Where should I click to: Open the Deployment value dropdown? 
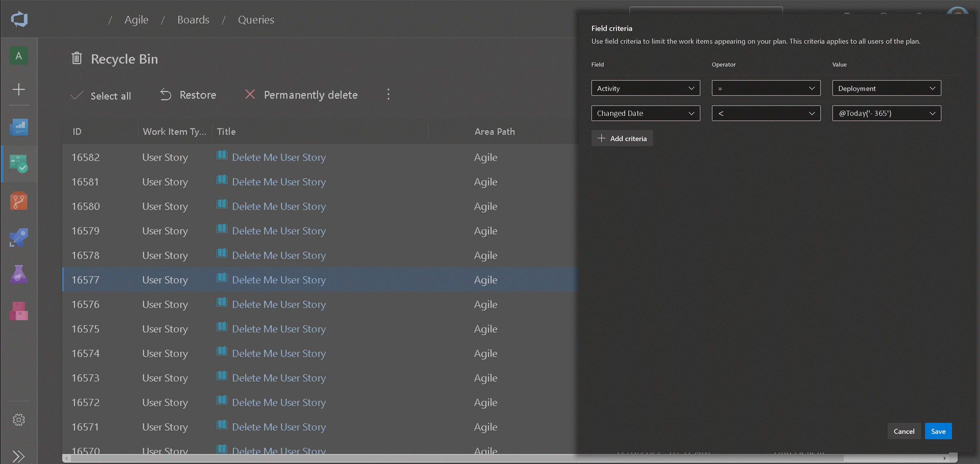coord(886,88)
